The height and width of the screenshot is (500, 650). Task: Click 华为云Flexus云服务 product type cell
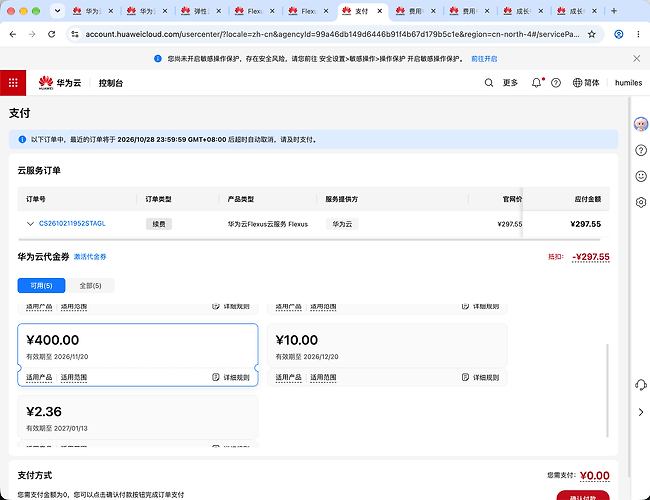(x=268, y=224)
